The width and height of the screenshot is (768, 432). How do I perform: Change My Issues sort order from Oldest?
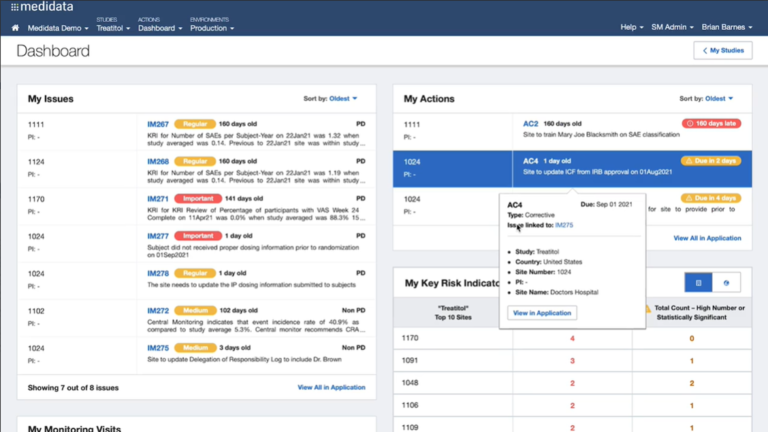[x=343, y=98]
